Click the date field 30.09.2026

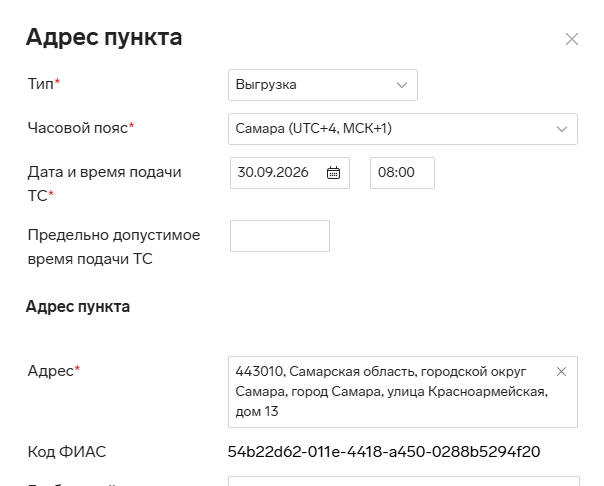point(290,173)
